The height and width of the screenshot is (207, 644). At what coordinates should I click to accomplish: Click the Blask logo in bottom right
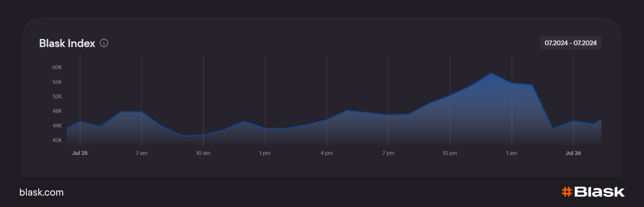pos(593,192)
